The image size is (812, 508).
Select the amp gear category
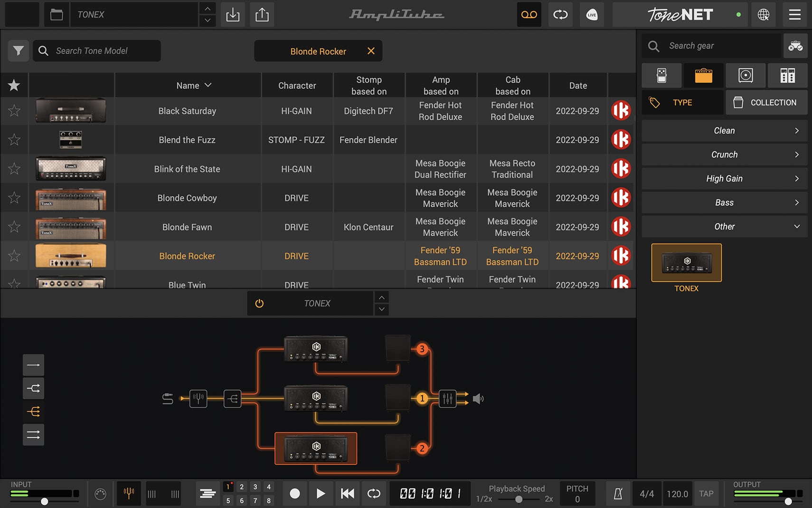pyautogui.click(x=703, y=75)
